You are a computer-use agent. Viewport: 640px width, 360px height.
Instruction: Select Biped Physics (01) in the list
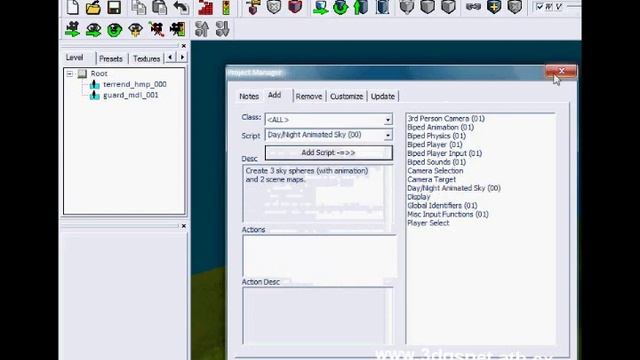pos(436,136)
